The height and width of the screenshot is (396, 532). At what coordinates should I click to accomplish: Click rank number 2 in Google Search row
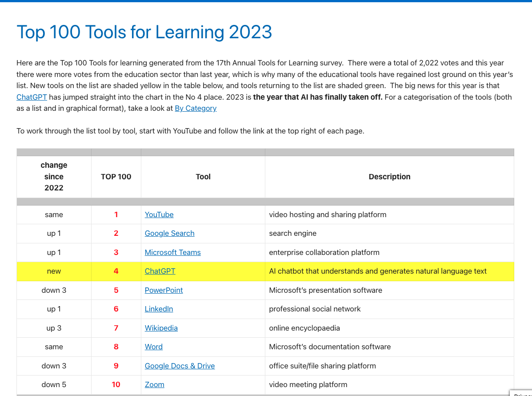point(116,233)
